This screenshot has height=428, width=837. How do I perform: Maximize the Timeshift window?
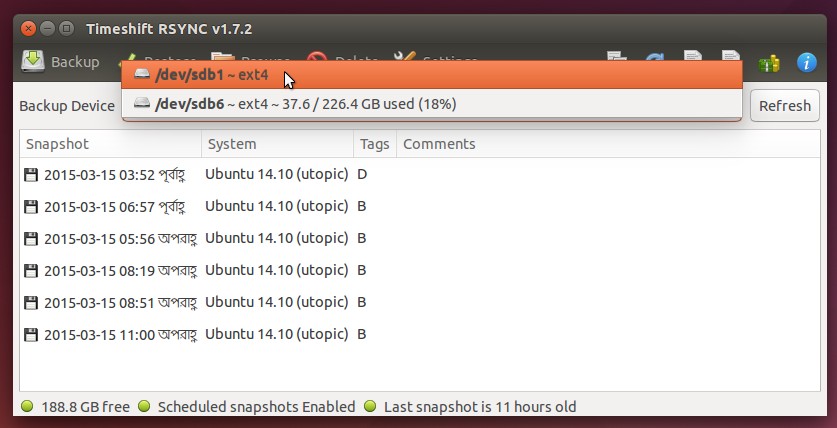(x=66, y=28)
